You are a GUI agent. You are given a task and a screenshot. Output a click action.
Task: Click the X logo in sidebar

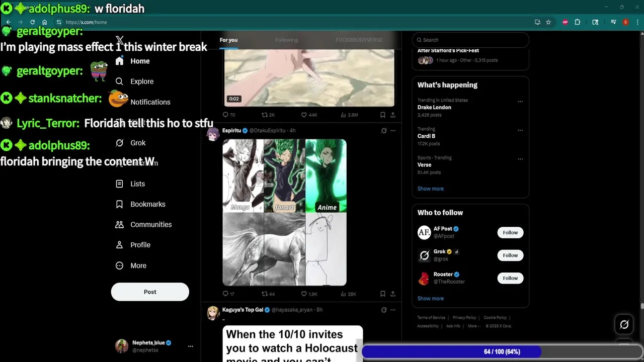pyautogui.click(x=120, y=40)
